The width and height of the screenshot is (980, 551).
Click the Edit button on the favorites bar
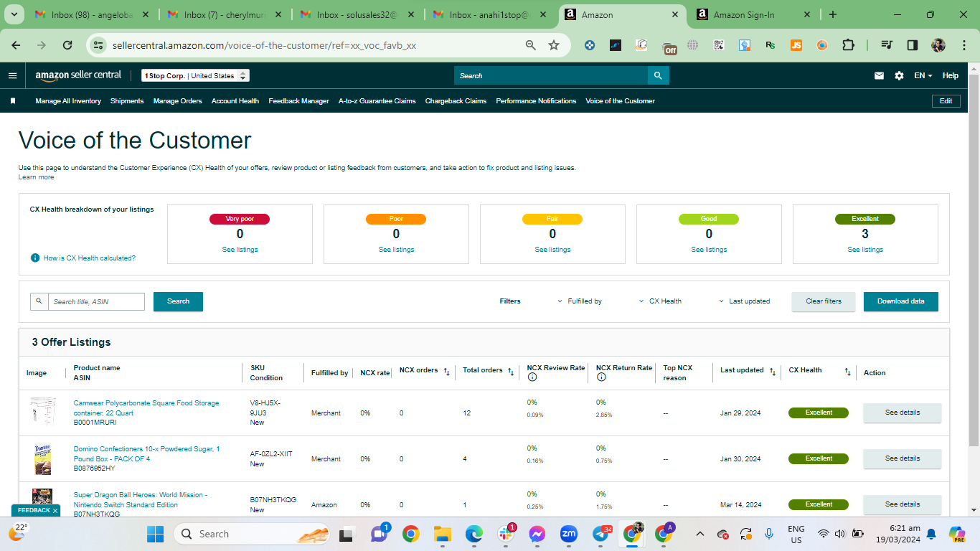point(946,101)
